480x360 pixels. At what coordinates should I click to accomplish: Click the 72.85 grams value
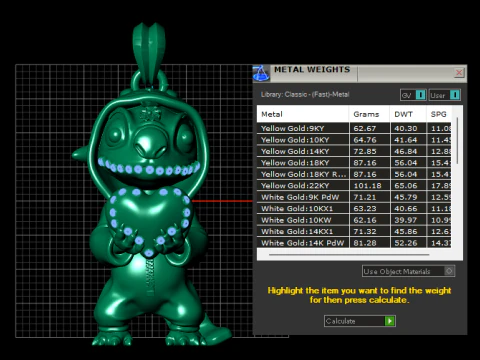tap(365, 151)
